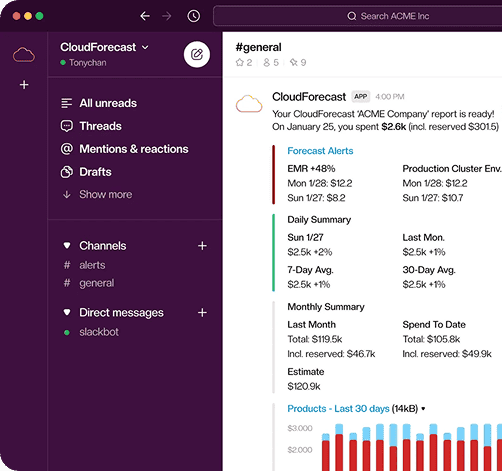502x471 pixels.
Task: Click the Spend To Date label
Action: [434, 325]
